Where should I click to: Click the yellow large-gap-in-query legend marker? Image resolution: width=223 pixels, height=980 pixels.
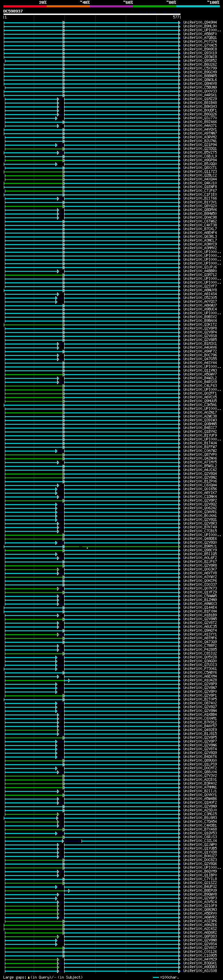coord(29,977)
